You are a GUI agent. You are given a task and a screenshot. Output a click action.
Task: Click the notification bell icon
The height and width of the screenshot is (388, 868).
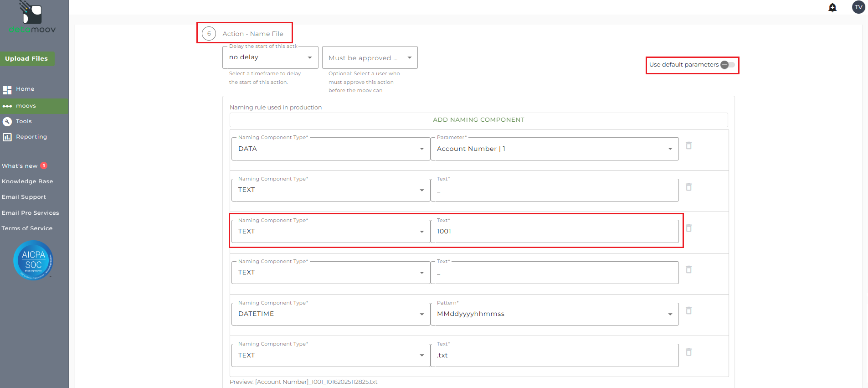[x=832, y=7]
